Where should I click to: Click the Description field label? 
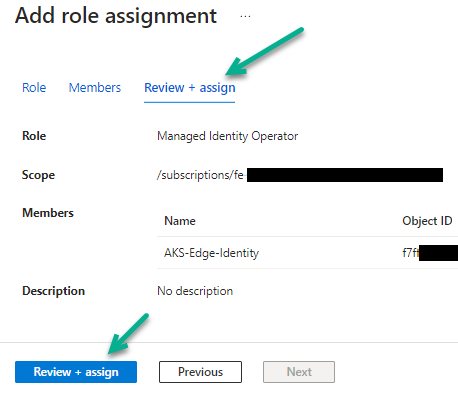(x=53, y=291)
